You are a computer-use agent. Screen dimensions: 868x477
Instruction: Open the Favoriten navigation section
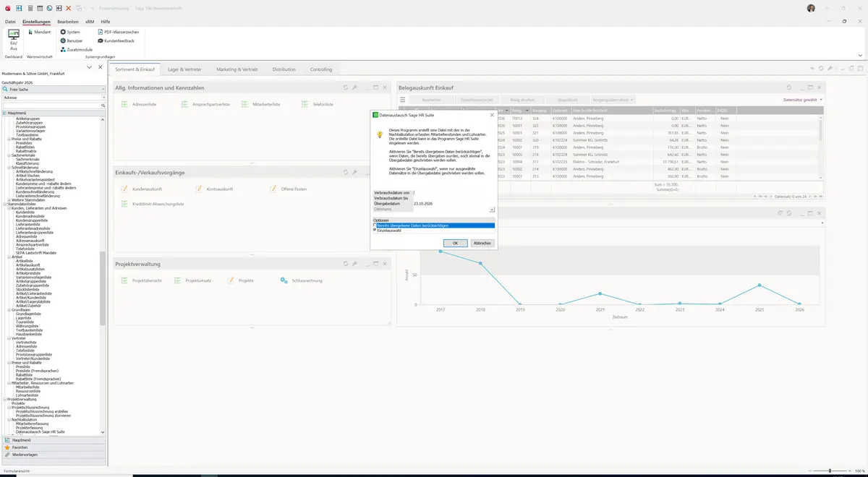click(54, 447)
